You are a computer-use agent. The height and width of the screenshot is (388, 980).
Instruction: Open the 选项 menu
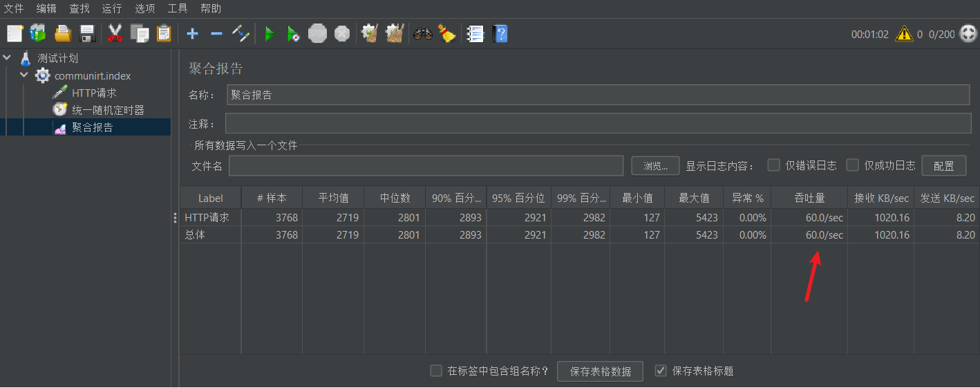coord(145,8)
